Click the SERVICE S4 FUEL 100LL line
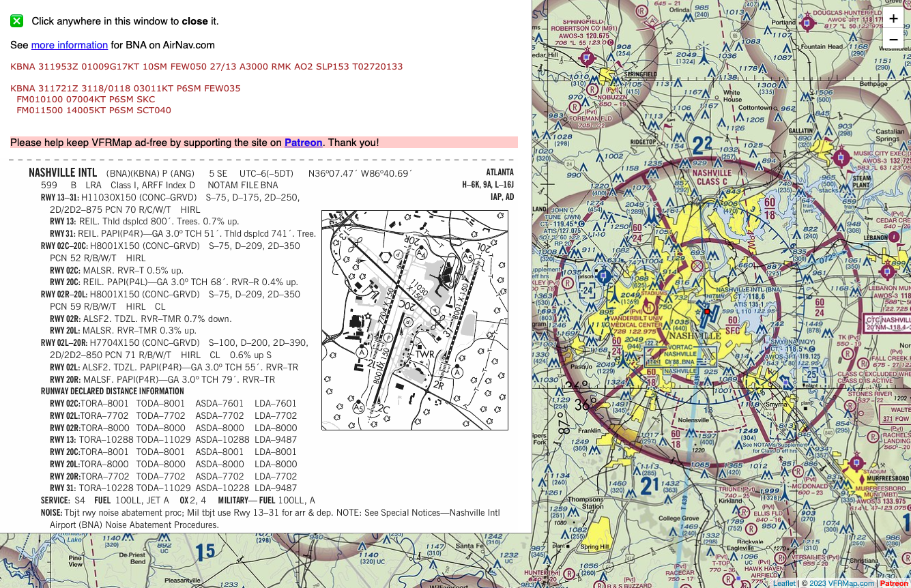The image size is (911, 588). [178, 501]
